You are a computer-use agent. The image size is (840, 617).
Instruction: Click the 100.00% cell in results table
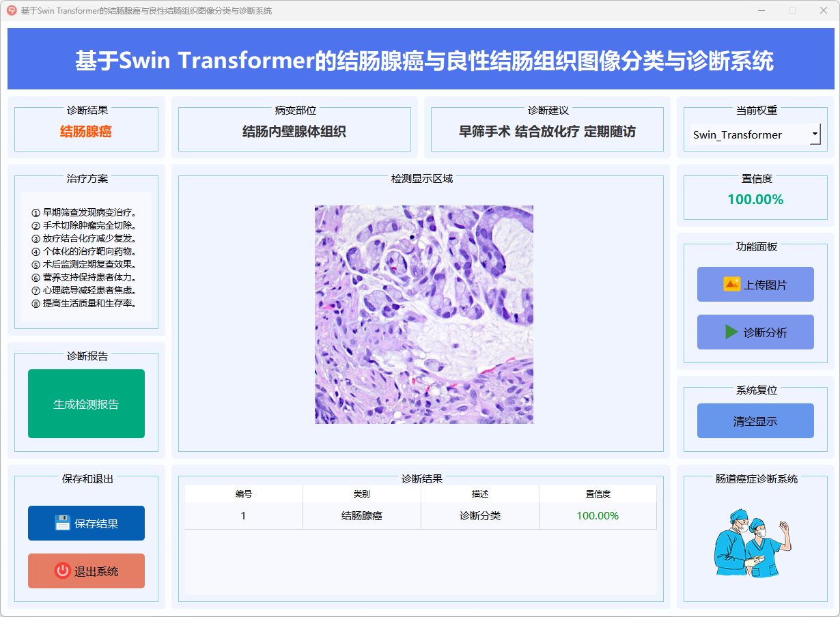click(x=598, y=516)
